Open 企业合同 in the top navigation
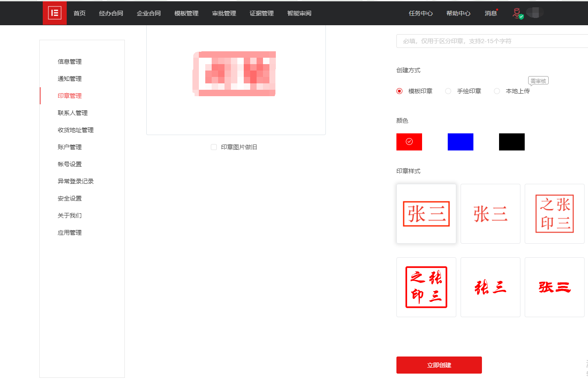This screenshot has height=386, width=588. (x=149, y=13)
